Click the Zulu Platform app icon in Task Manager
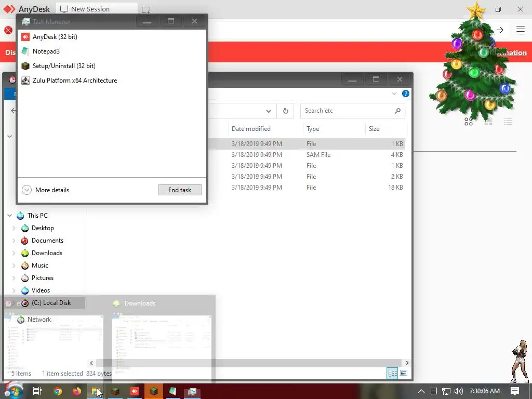 point(25,81)
